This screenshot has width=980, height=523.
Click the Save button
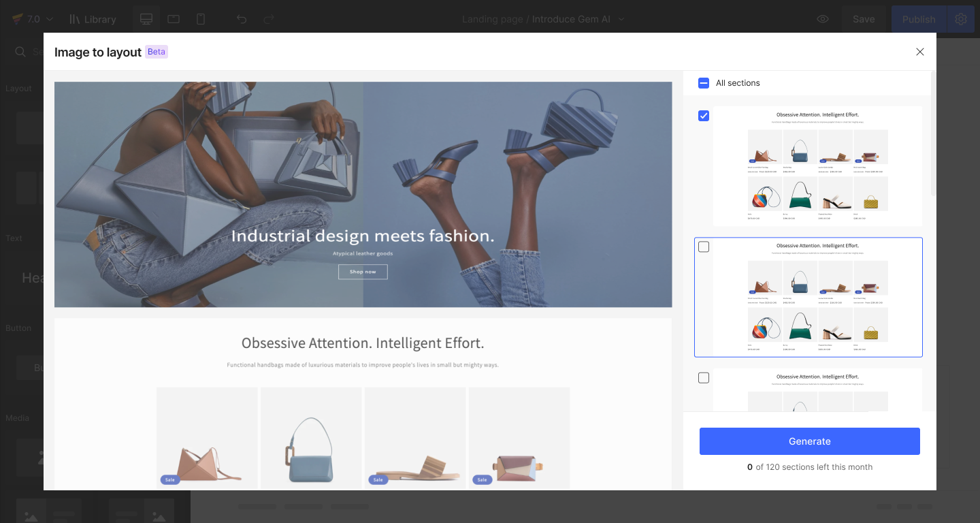[x=864, y=19]
